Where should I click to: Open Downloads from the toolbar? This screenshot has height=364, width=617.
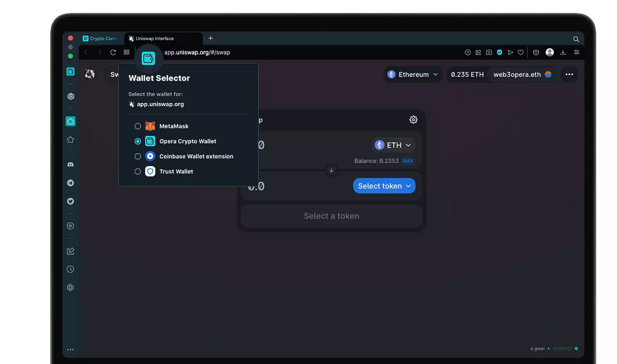[563, 52]
